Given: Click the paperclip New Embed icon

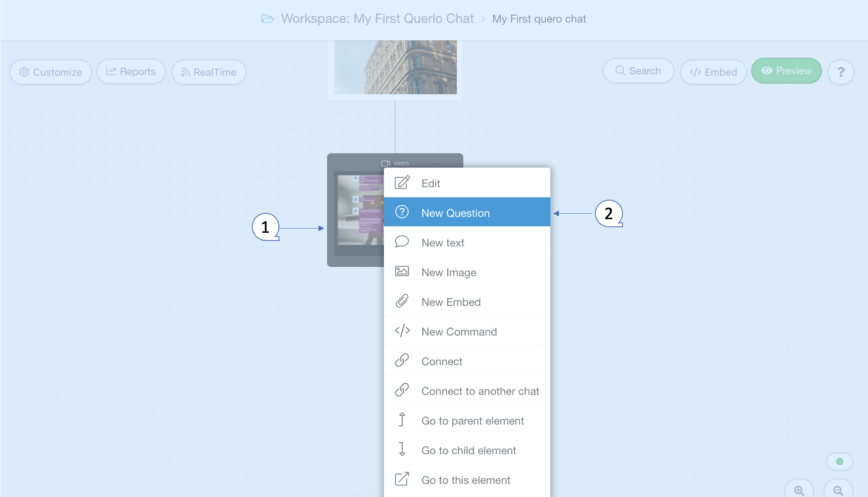Looking at the screenshot, I should click(402, 301).
